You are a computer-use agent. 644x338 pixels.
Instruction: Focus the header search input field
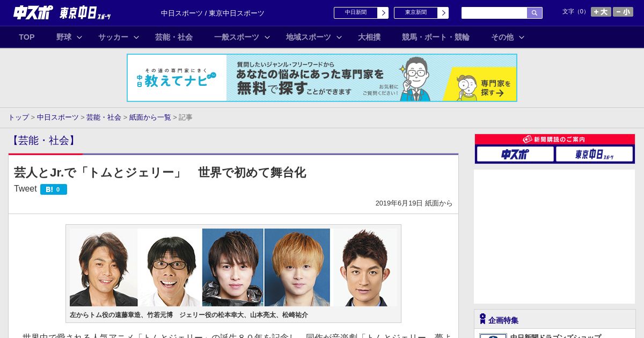[494, 13]
